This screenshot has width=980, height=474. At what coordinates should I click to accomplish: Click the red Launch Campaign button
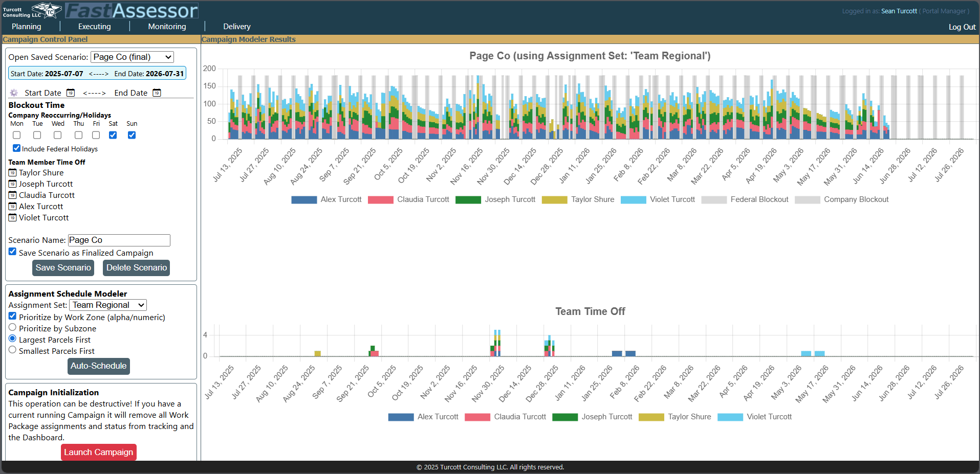[99, 452]
